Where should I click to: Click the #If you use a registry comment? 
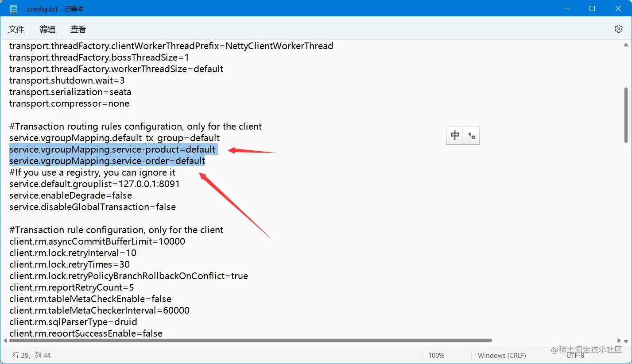click(93, 172)
